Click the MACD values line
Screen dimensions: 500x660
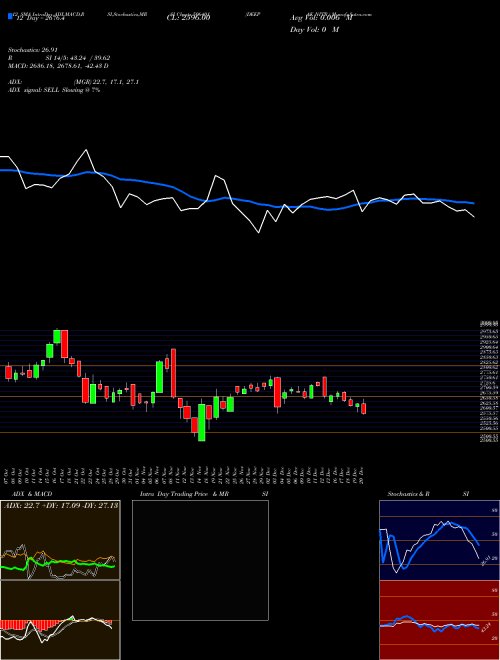click(58, 66)
